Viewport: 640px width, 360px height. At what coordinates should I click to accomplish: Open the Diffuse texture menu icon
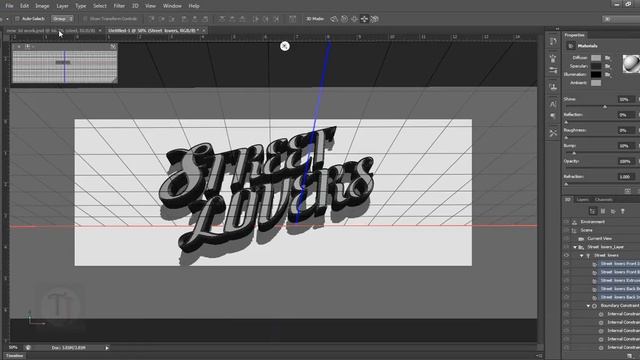(x=608, y=58)
